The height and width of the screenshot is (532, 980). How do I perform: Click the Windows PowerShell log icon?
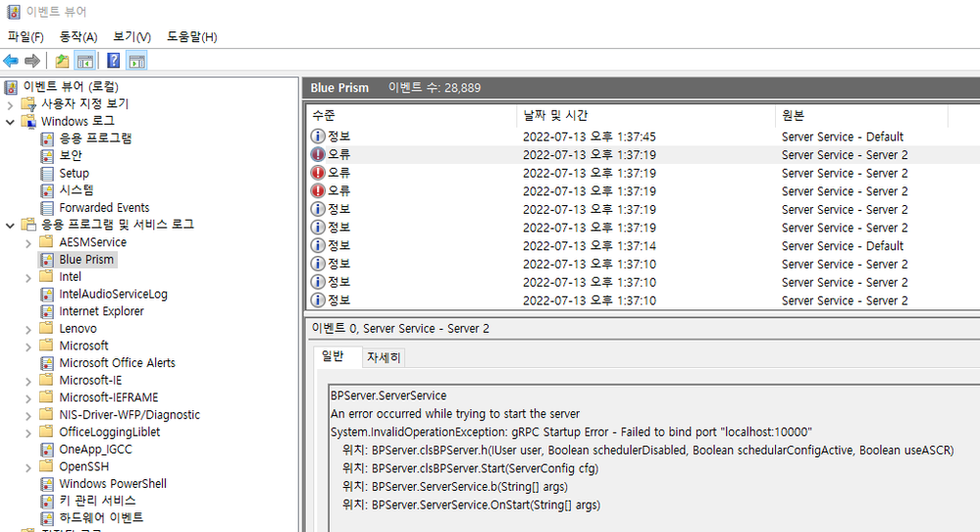47,484
